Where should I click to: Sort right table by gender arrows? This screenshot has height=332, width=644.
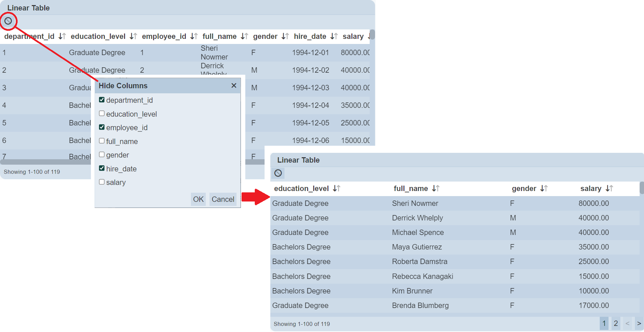tap(544, 188)
